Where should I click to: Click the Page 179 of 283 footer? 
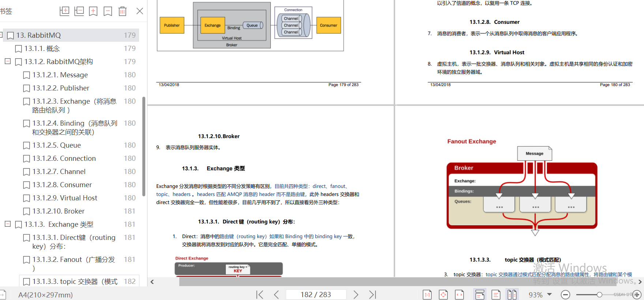[x=344, y=85]
